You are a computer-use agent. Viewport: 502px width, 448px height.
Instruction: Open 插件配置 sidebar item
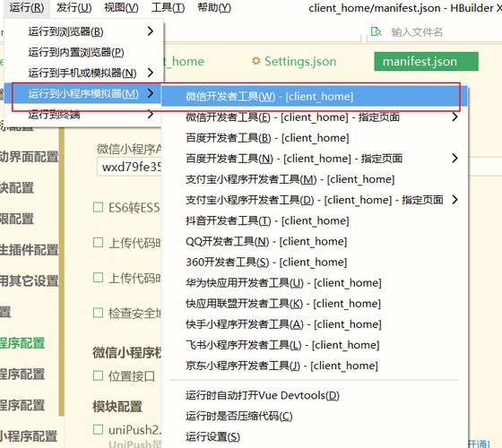pyautogui.click(x=29, y=250)
